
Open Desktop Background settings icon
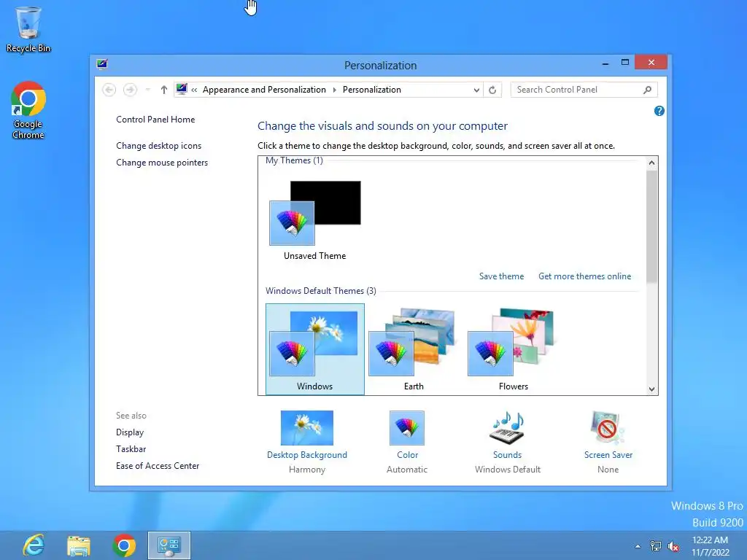tap(307, 428)
